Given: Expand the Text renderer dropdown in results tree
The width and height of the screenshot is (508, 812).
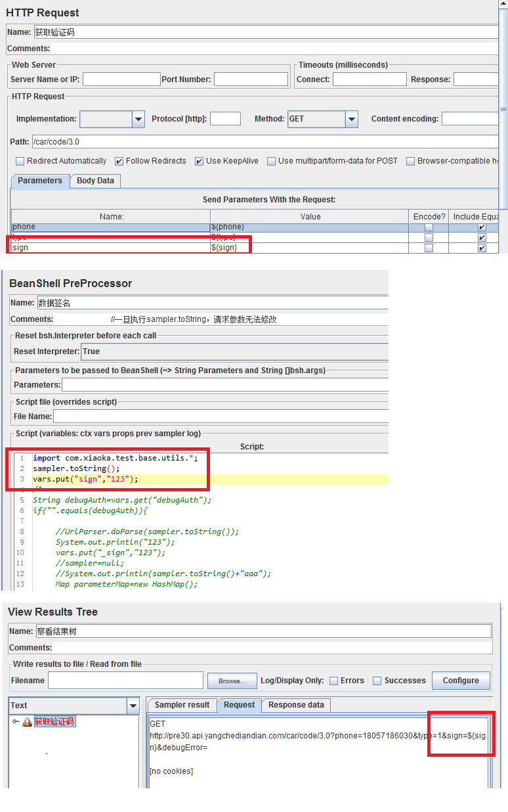Looking at the screenshot, I should (133, 706).
